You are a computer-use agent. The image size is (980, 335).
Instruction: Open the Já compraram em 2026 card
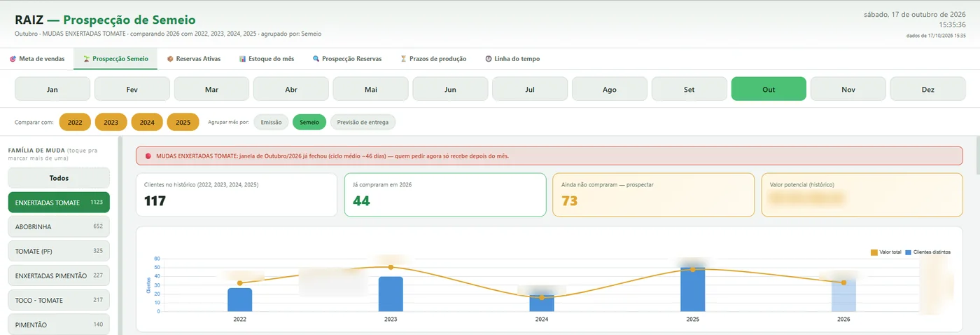click(445, 195)
